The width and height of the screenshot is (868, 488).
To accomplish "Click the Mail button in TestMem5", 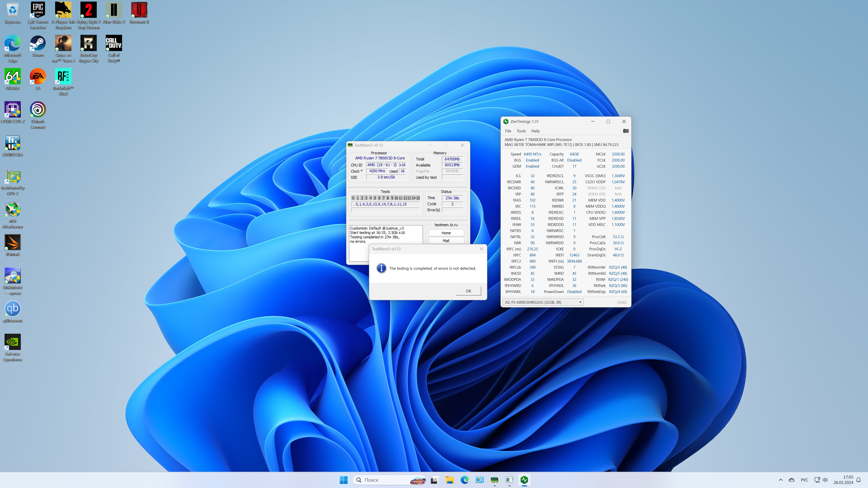I will click(x=446, y=240).
